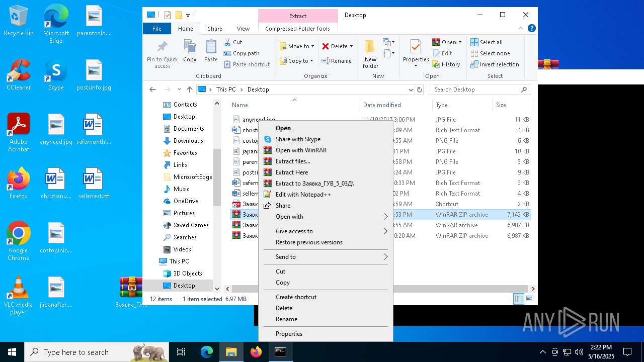Click Restore previous versions entry
The width and height of the screenshot is (644, 362).
pyautogui.click(x=309, y=242)
